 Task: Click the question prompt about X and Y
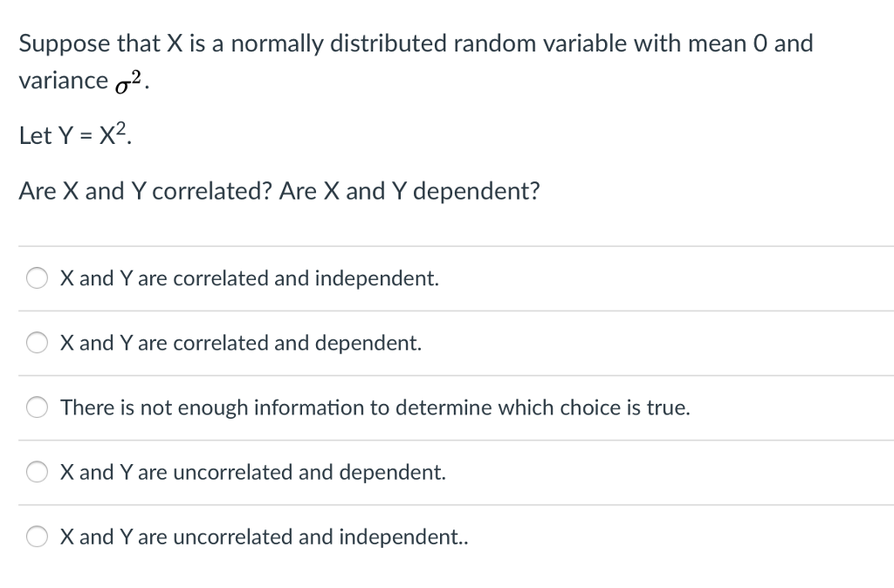click(x=279, y=190)
